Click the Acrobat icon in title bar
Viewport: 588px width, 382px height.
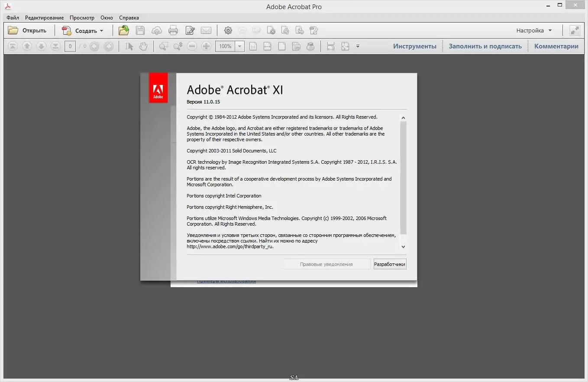coord(7,6)
